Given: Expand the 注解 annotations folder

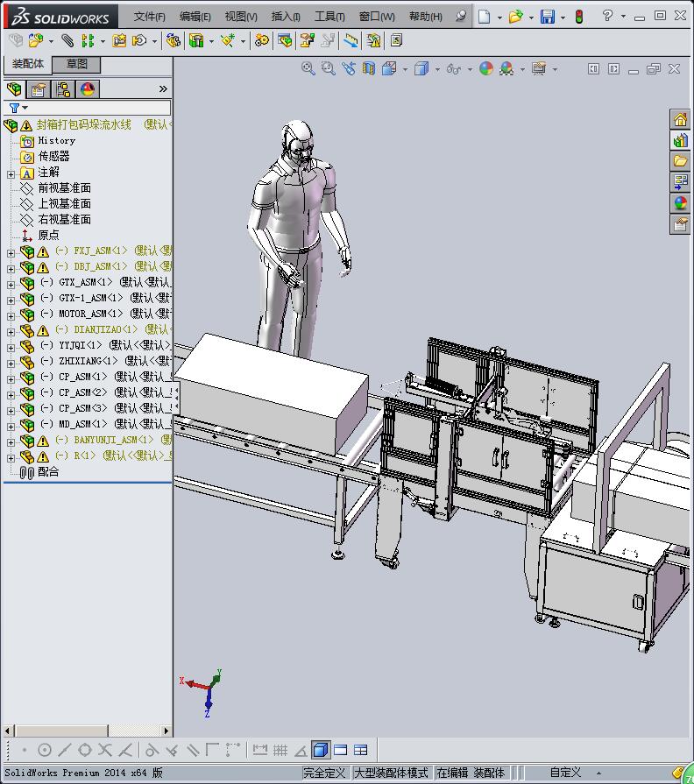Looking at the screenshot, I should point(11,173).
